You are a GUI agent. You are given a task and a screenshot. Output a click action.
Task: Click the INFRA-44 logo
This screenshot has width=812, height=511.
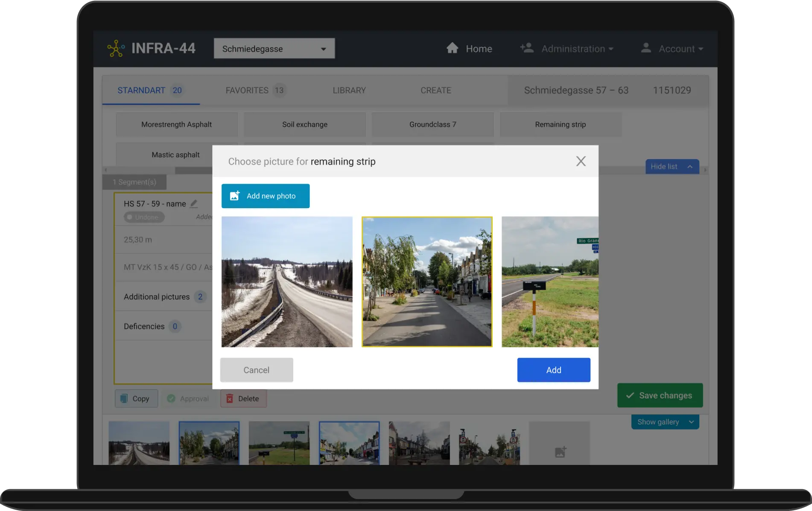tap(152, 48)
